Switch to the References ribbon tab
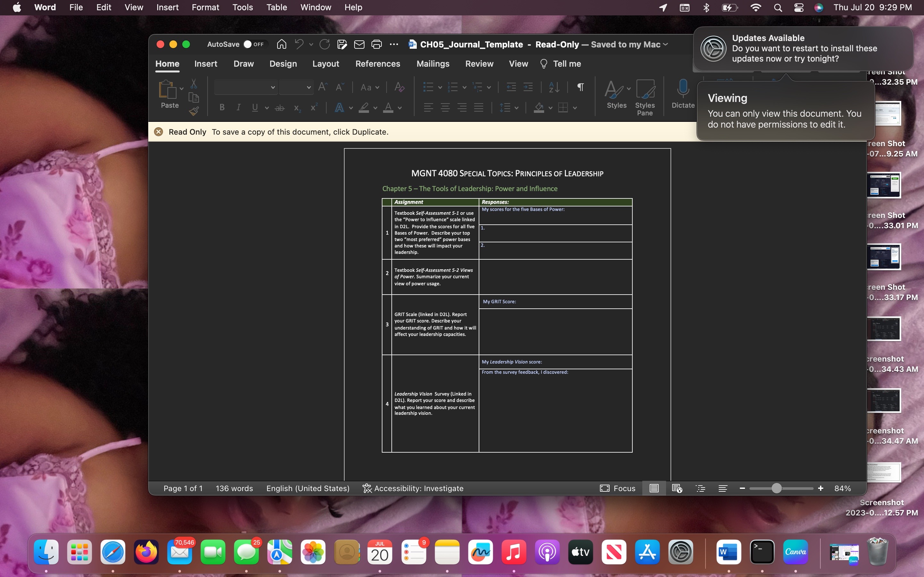 click(378, 64)
